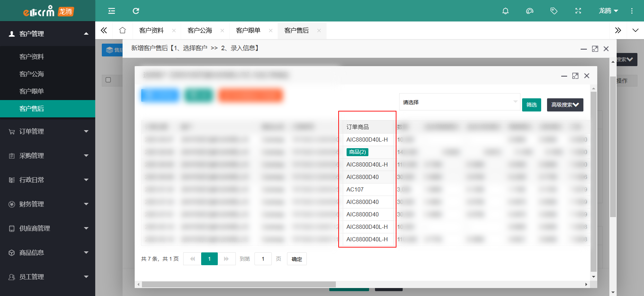Expand the 财务管理 sidebar section
644x296 pixels.
pos(47,204)
